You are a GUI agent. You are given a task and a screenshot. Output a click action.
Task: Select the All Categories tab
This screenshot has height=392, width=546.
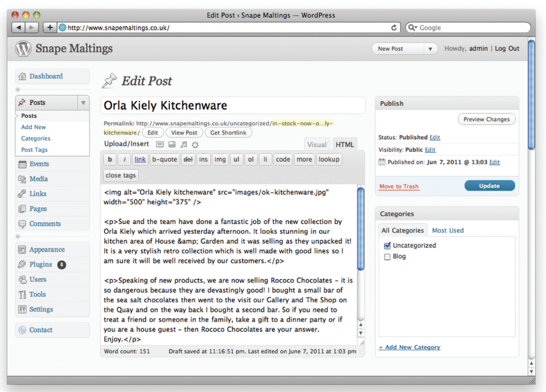coord(403,230)
